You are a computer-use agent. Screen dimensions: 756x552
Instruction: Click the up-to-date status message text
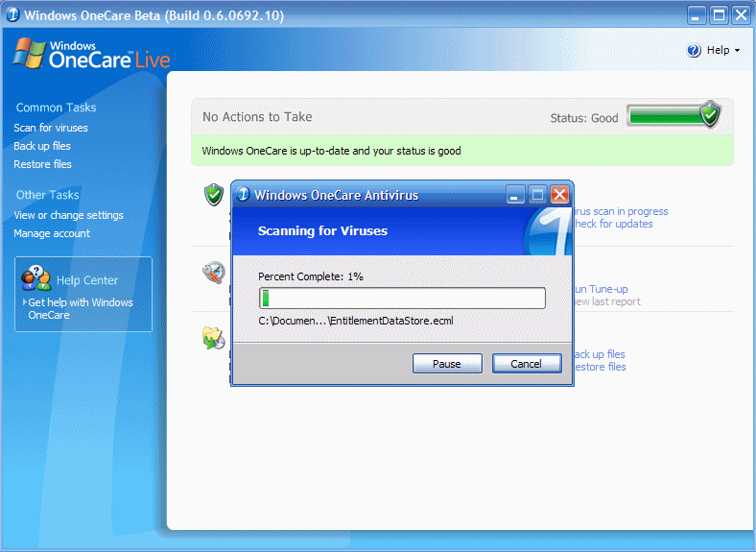331,151
